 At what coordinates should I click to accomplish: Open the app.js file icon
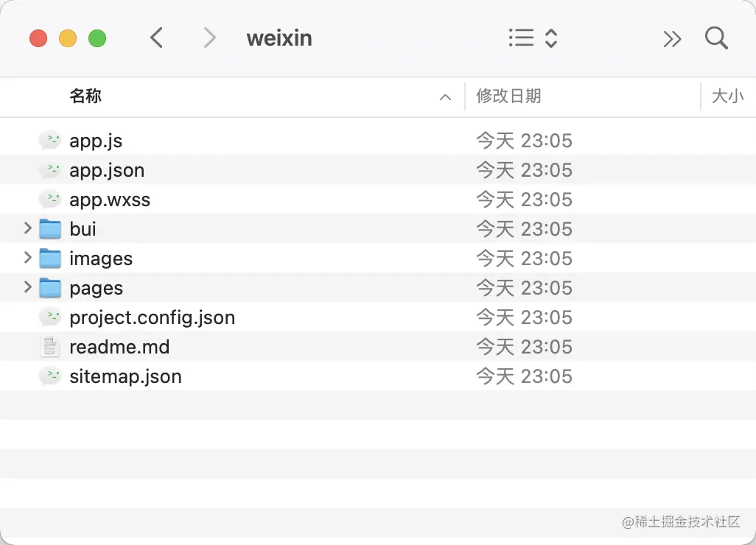49,140
